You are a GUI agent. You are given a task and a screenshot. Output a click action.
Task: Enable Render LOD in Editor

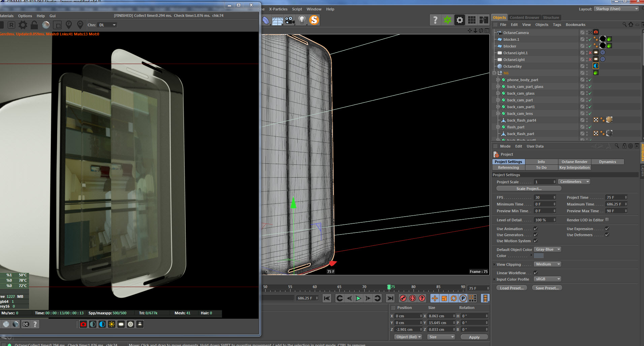click(607, 220)
